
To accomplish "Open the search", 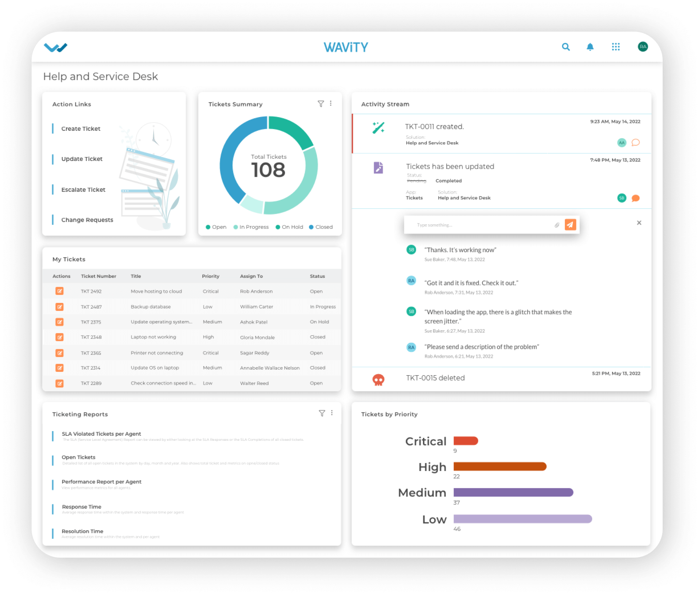I will 566,47.
